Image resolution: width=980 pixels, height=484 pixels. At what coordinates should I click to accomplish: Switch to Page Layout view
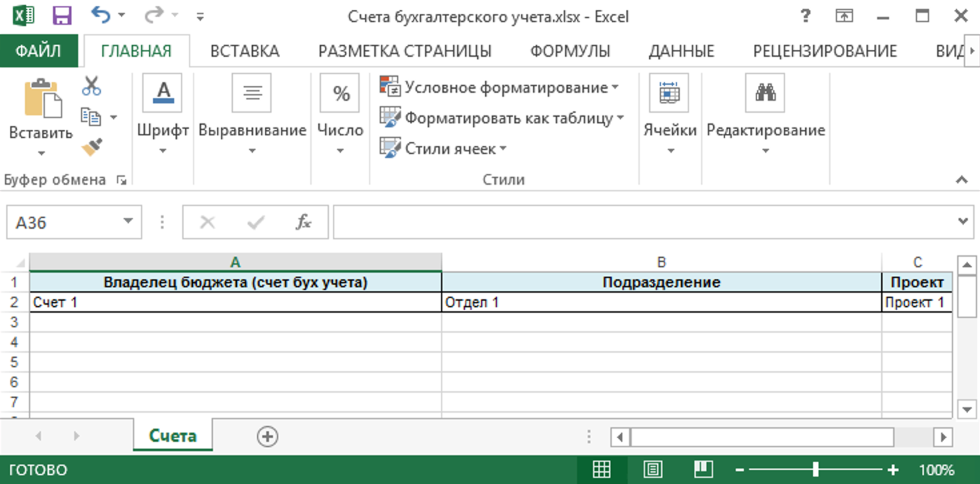652,469
